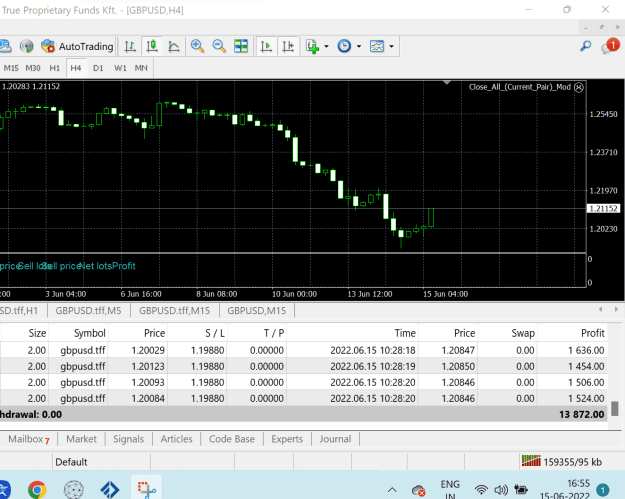
Task: Open the Mailbox terminal tab
Action: 29,439
